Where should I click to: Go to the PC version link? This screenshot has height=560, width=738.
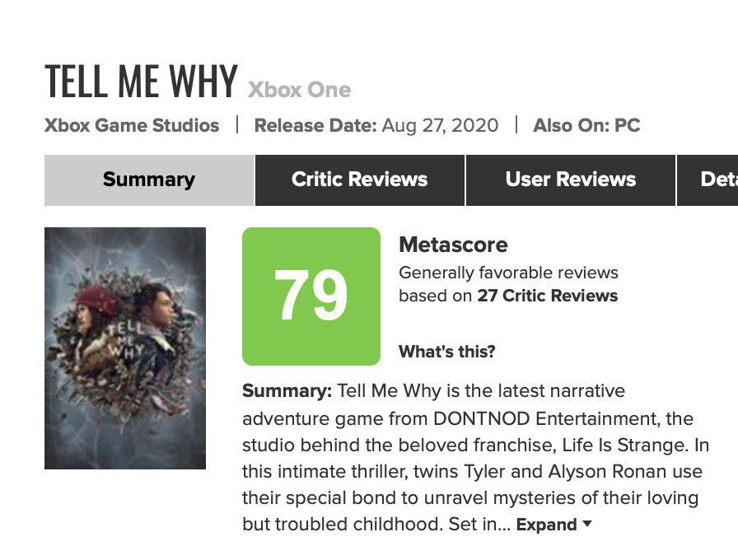point(627,126)
